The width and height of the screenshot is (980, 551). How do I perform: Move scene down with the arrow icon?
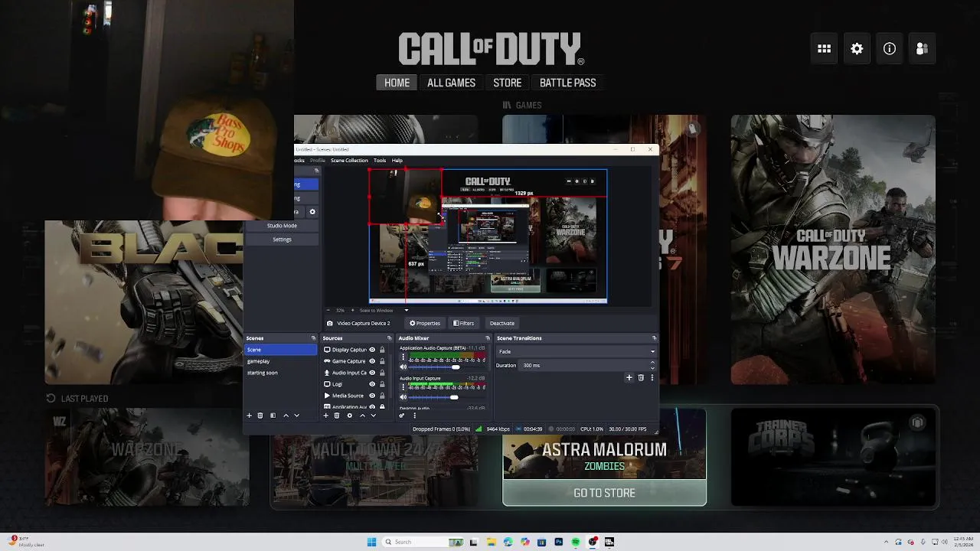coord(296,416)
